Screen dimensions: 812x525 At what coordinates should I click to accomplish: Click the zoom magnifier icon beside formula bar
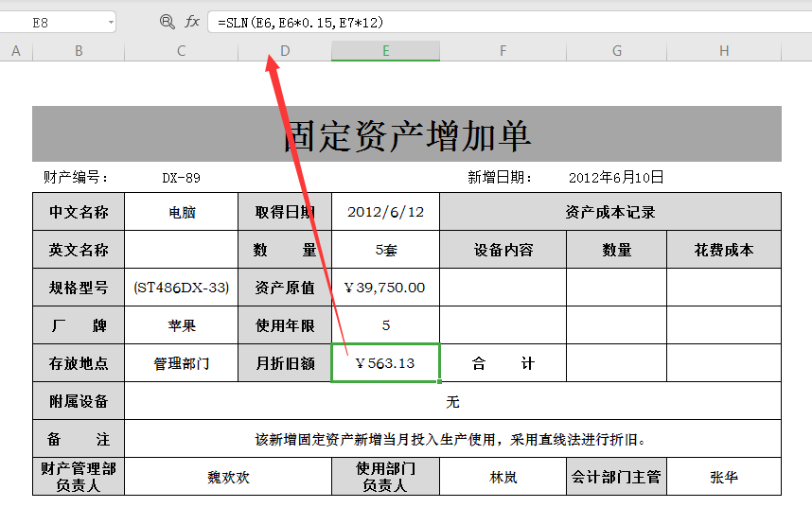[x=167, y=22]
